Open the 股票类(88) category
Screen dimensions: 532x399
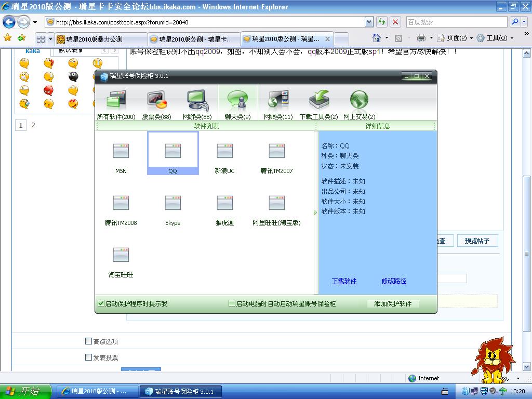coord(156,104)
